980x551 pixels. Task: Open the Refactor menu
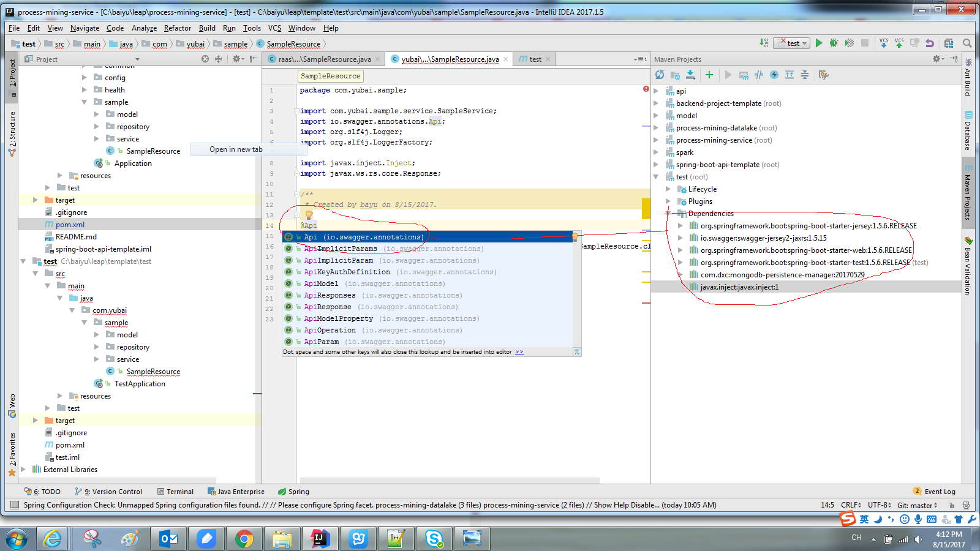point(178,28)
